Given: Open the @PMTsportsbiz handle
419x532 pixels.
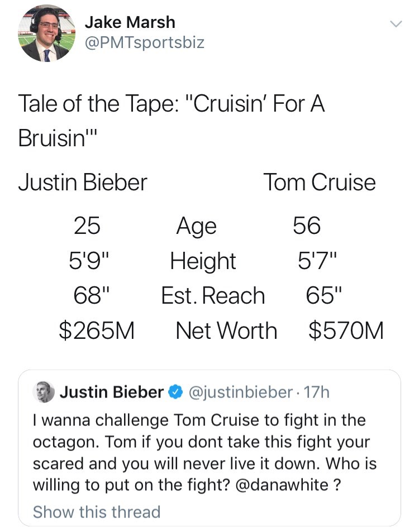Looking at the screenshot, I should [x=144, y=42].
